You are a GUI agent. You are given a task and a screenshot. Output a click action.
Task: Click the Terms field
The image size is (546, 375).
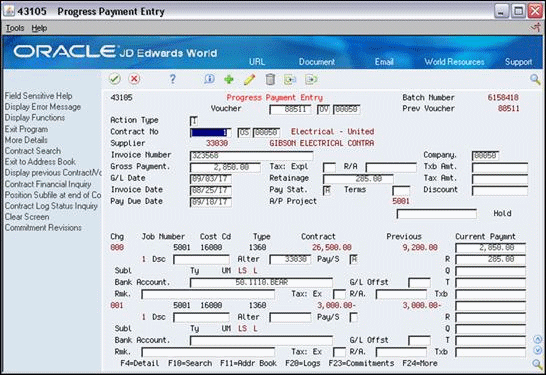point(401,190)
